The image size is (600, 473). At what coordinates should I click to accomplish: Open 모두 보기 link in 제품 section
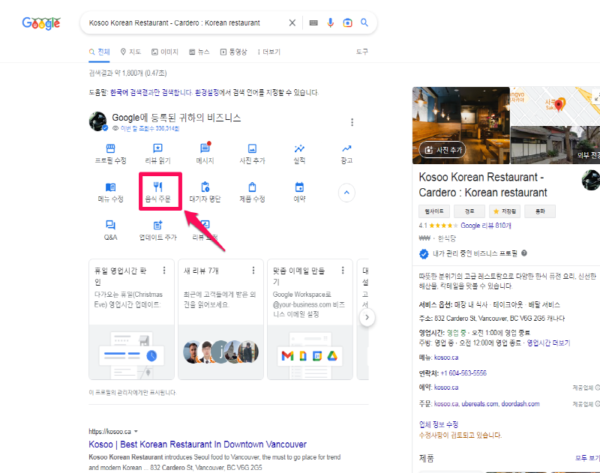click(x=587, y=458)
